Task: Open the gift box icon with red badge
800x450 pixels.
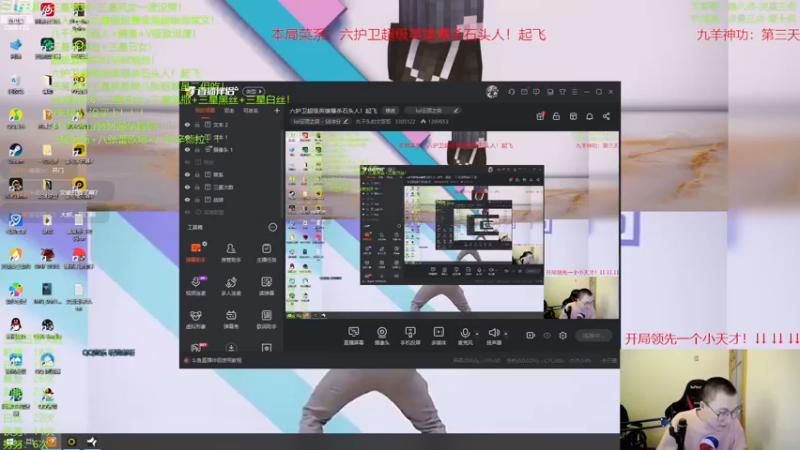Action: click(540, 116)
